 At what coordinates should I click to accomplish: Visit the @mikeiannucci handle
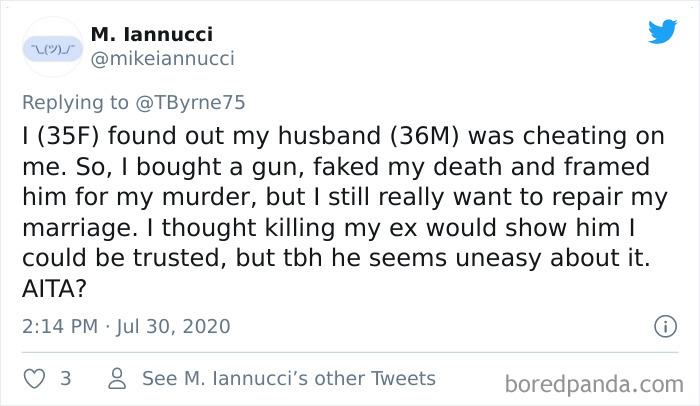coord(162,59)
